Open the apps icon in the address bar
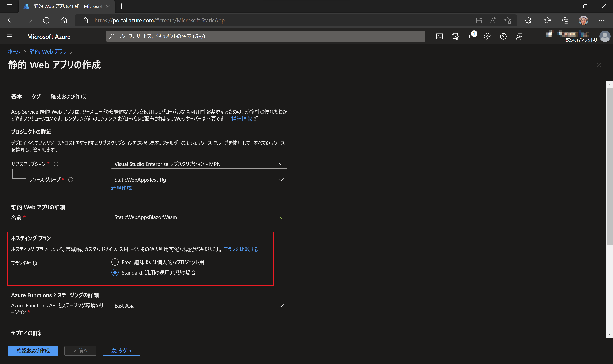Viewport: 613px width, 364px height. (x=479, y=20)
